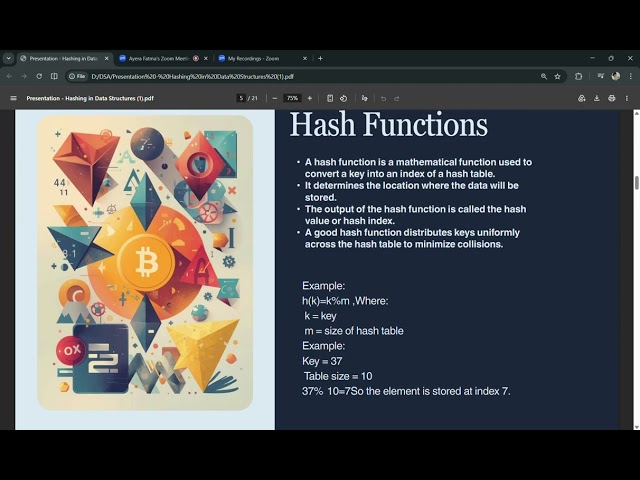This screenshot has width=640, height=480.
Task: Close the My Recordings - Zoom tab
Action: coord(304,58)
